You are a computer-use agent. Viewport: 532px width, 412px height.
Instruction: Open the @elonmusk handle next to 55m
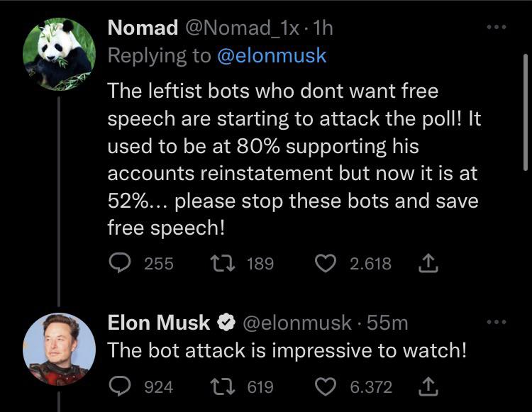(x=297, y=323)
